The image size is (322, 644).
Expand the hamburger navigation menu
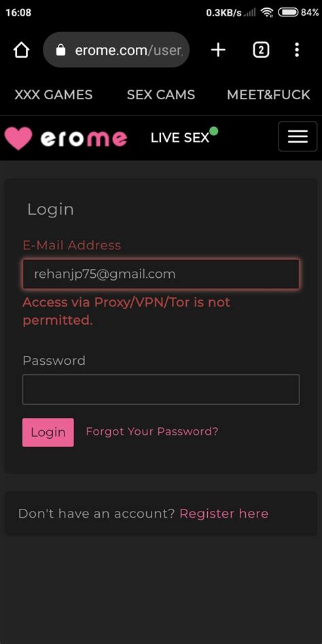coord(298,137)
